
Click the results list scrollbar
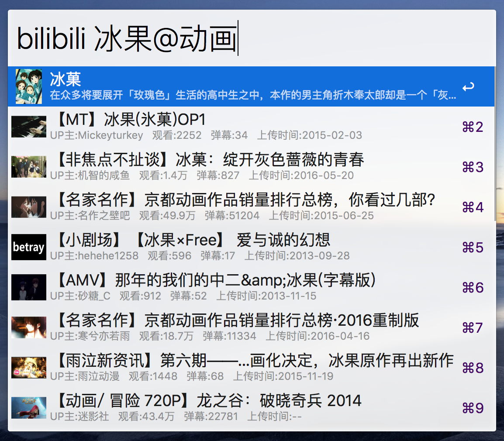point(495,144)
